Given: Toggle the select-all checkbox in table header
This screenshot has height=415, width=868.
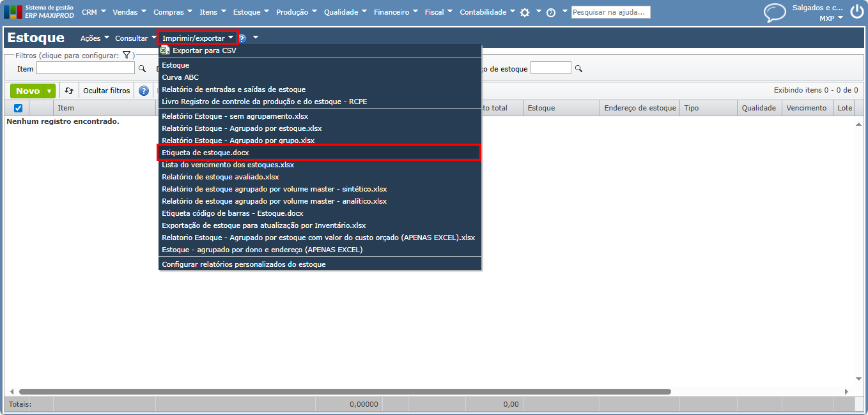Looking at the screenshot, I should click(x=18, y=108).
